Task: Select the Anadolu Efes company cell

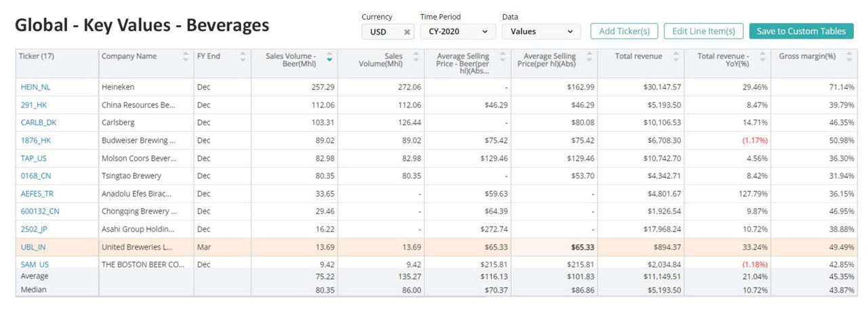Action: tap(146, 193)
